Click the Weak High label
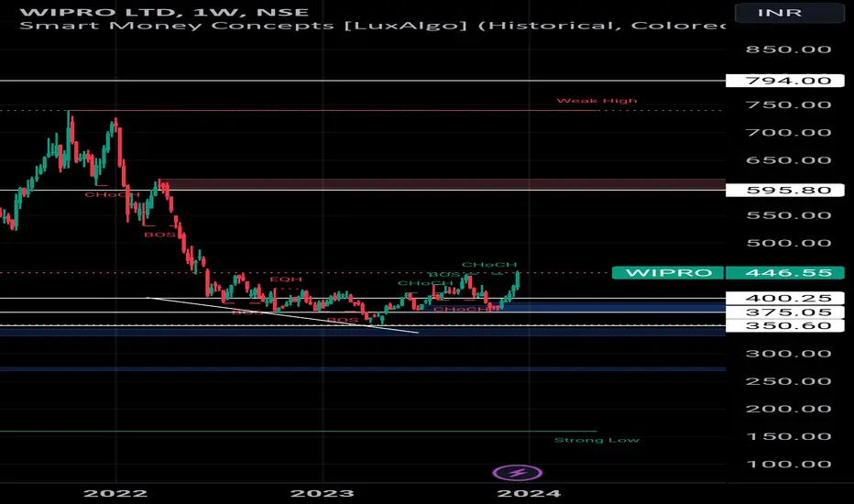854x504 pixels. (597, 101)
